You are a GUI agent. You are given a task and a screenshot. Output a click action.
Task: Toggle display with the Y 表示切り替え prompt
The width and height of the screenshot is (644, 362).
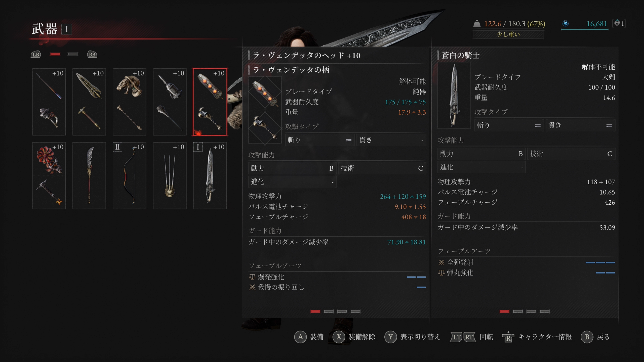[412, 337]
